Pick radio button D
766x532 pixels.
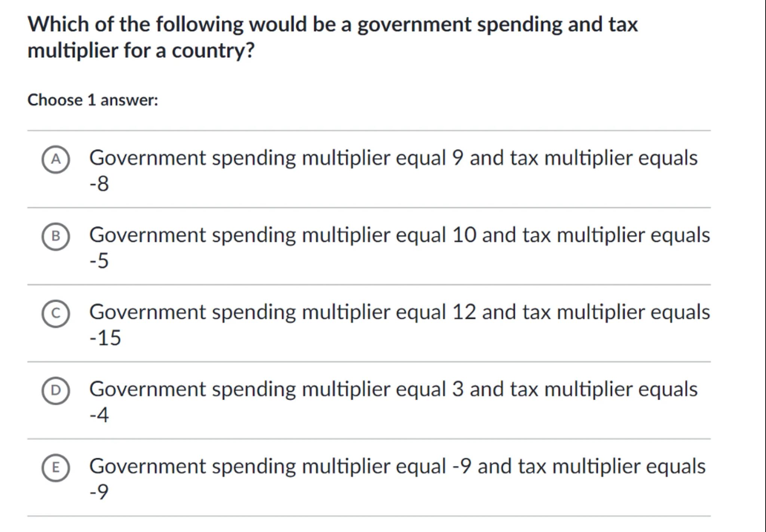pos(55,391)
